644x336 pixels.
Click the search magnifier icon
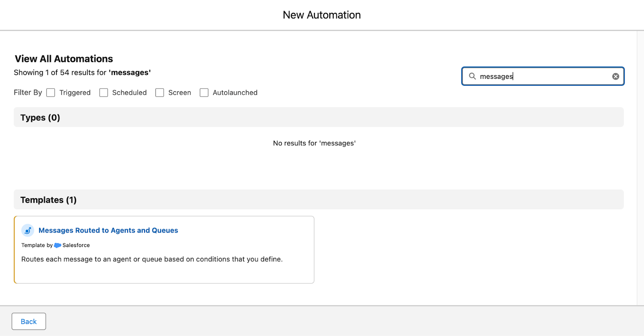pyautogui.click(x=472, y=76)
